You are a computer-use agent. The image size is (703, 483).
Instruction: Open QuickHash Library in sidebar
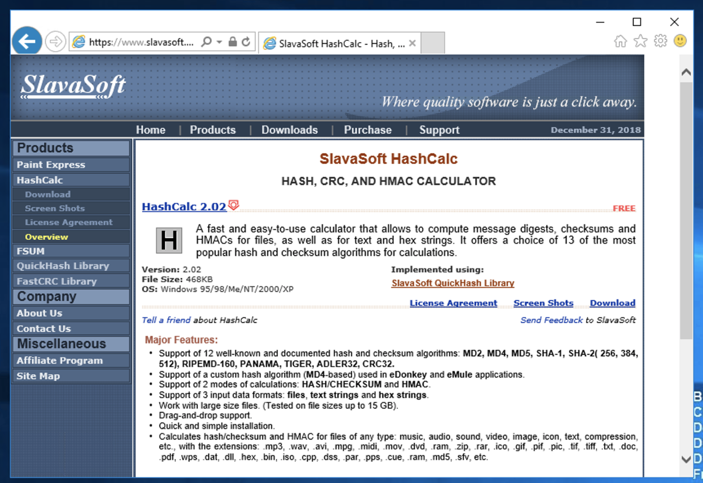[x=71, y=266]
